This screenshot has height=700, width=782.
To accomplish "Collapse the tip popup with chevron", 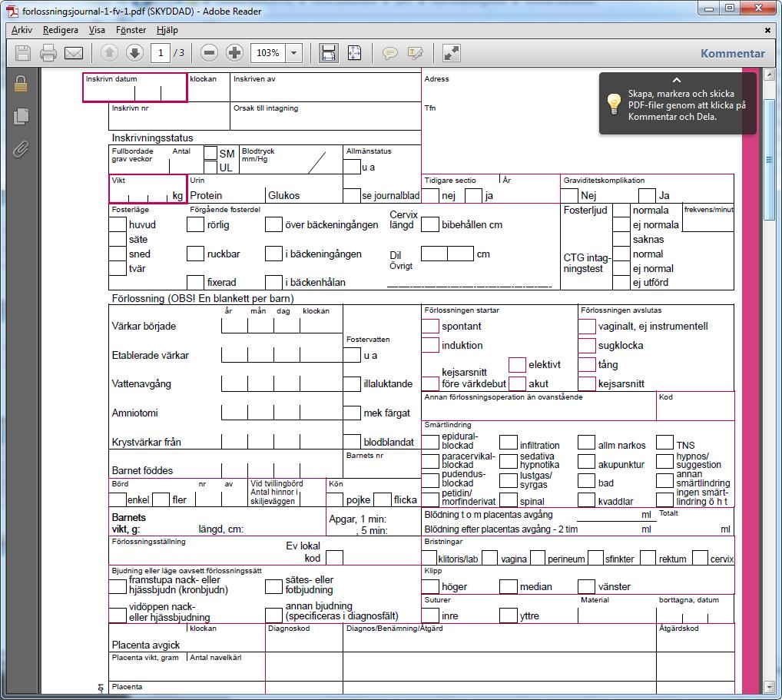I will click(677, 80).
